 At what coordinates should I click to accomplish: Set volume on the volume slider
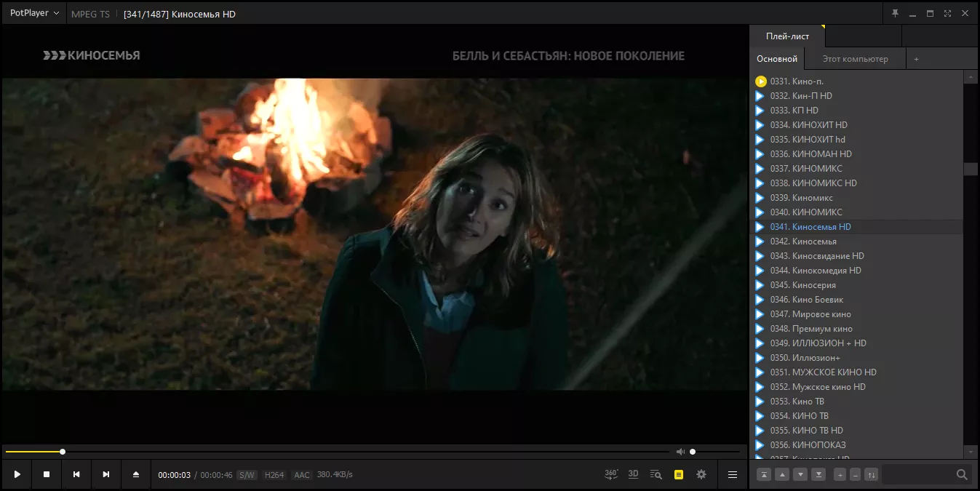click(x=715, y=452)
